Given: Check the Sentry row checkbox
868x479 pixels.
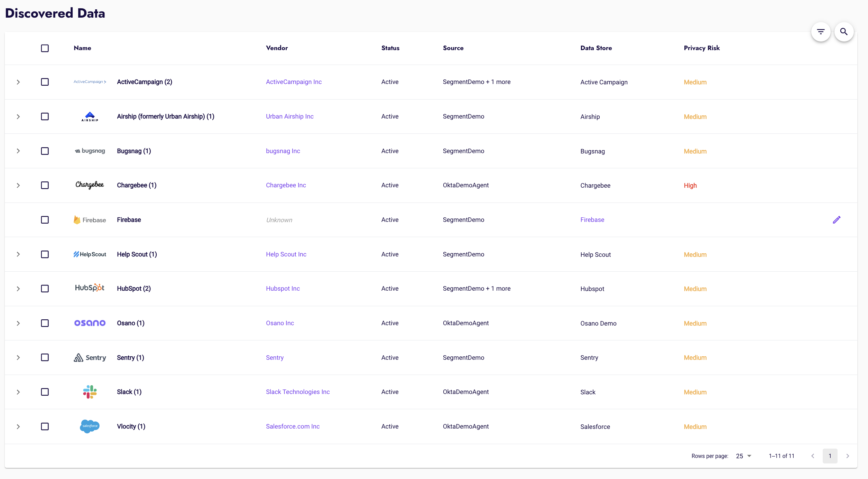Looking at the screenshot, I should coord(45,357).
